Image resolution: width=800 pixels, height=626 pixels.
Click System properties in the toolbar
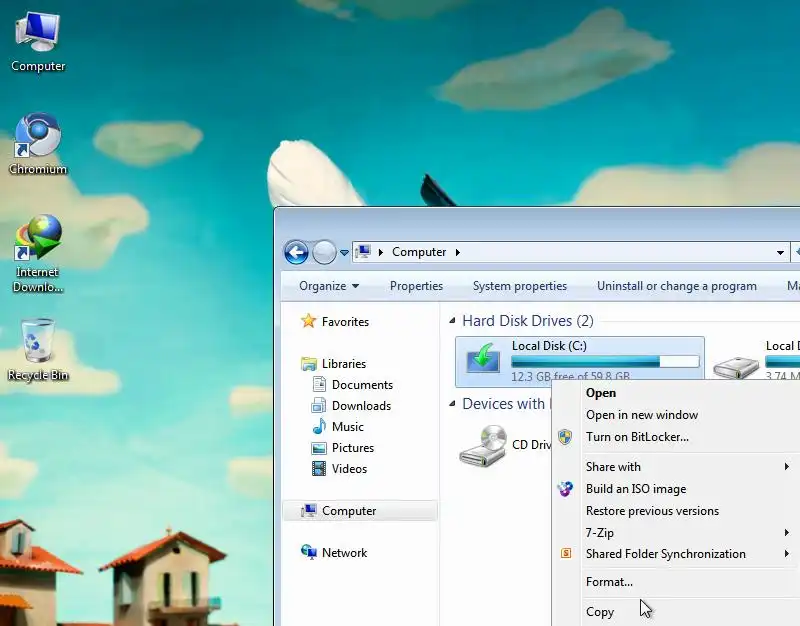click(519, 286)
